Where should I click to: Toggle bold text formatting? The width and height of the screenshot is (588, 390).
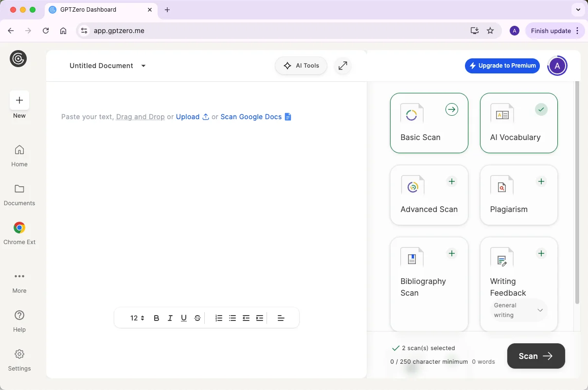click(x=156, y=318)
